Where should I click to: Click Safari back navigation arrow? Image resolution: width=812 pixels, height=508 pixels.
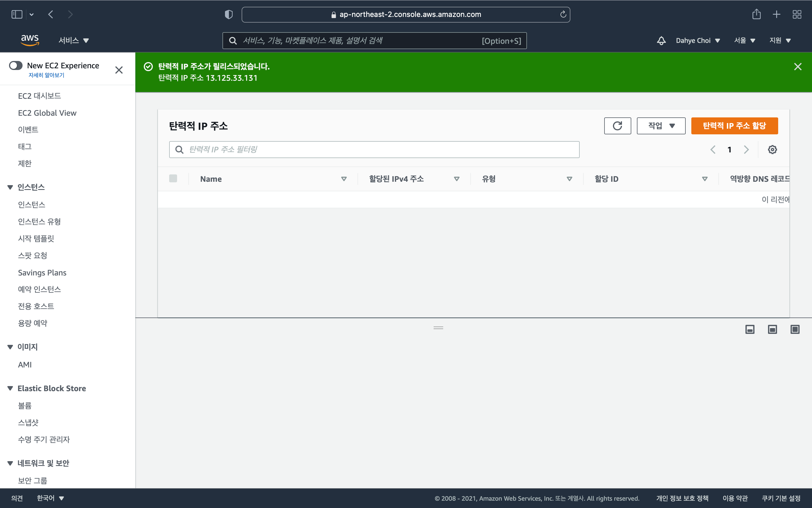[x=51, y=14]
